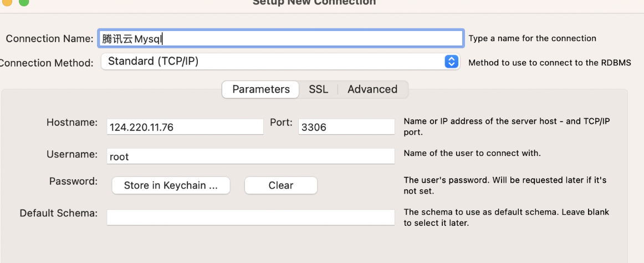Click the Connection Method stepper arrows

[451, 62]
